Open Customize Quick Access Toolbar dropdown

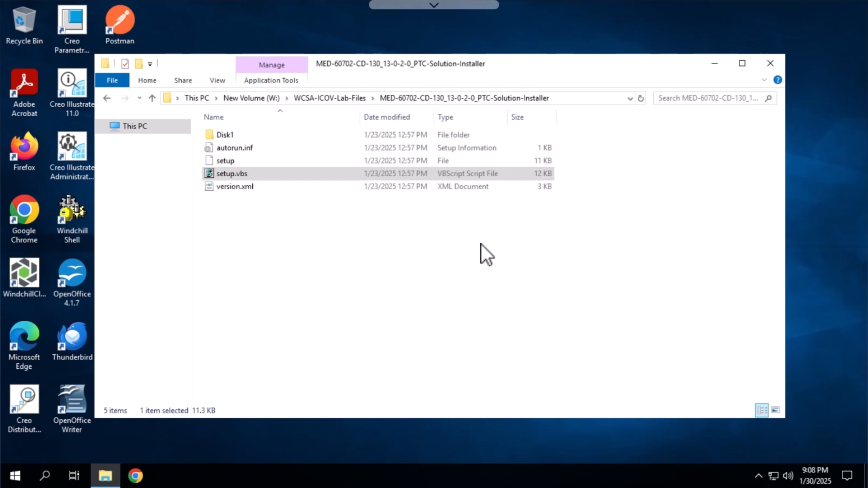(150, 64)
